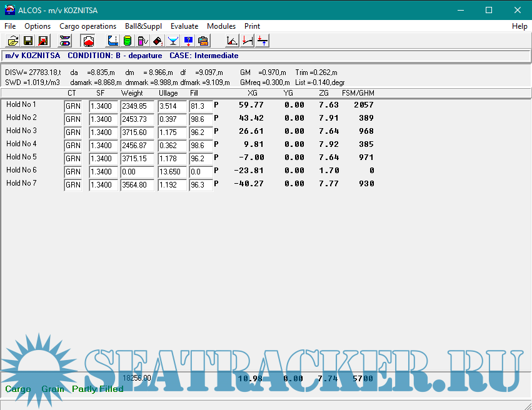Open the Evaluate menu
The width and height of the screenshot is (532, 410).
coord(184,26)
